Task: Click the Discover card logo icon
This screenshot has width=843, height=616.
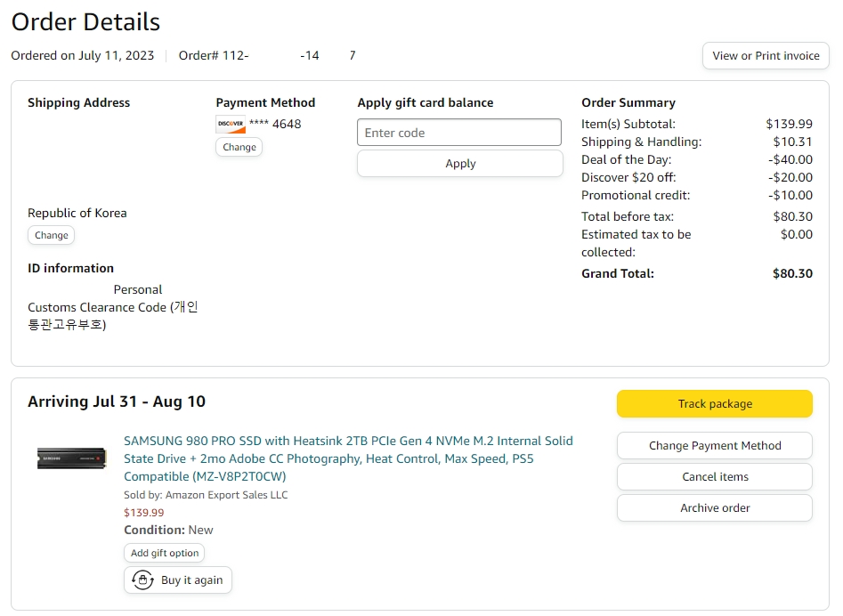Action: 231,125
